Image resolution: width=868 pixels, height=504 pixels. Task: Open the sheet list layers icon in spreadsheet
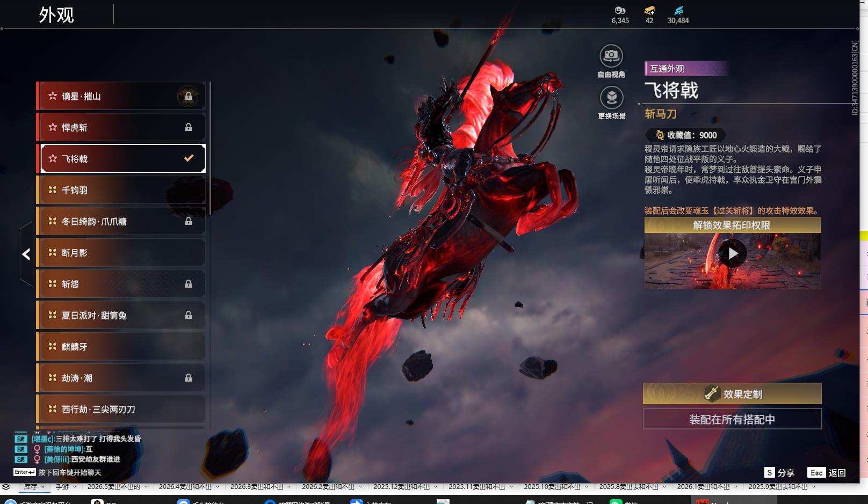tap(5, 487)
